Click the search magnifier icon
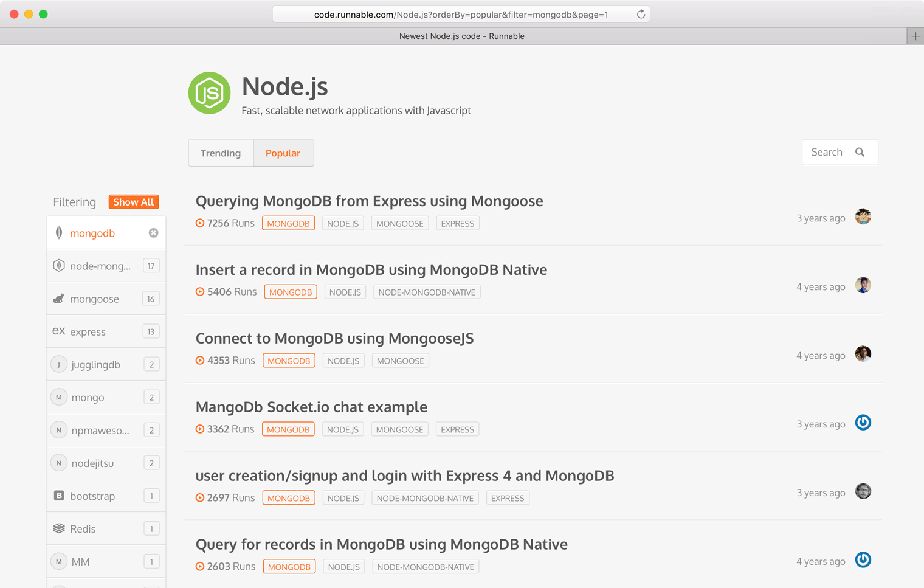The width and height of the screenshot is (924, 588). click(860, 152)
